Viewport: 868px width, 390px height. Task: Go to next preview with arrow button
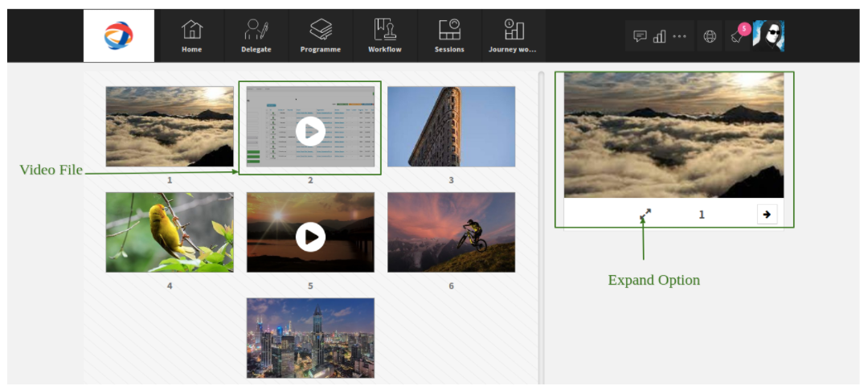(x=767, y=215)
